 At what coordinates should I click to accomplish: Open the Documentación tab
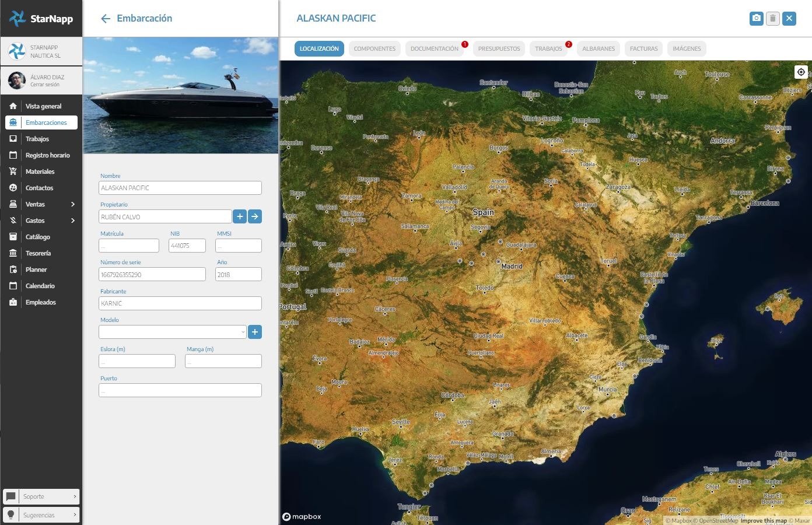click(434, 49)
